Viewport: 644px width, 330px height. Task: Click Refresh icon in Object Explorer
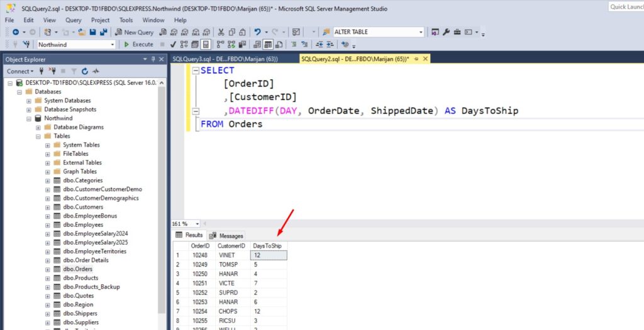(x=85, y=71)
